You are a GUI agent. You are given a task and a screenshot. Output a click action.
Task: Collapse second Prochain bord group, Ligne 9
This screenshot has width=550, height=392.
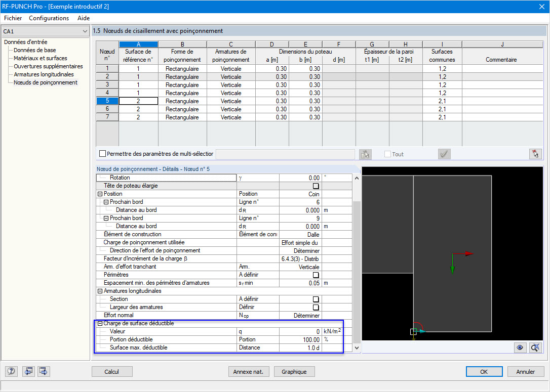click(106, 218)
